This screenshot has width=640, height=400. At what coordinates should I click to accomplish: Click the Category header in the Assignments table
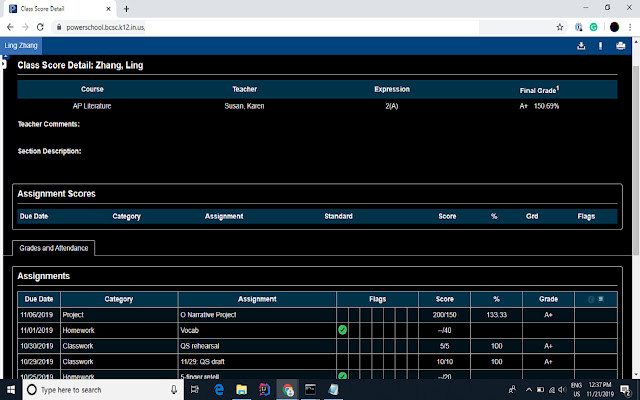point(119,299)
